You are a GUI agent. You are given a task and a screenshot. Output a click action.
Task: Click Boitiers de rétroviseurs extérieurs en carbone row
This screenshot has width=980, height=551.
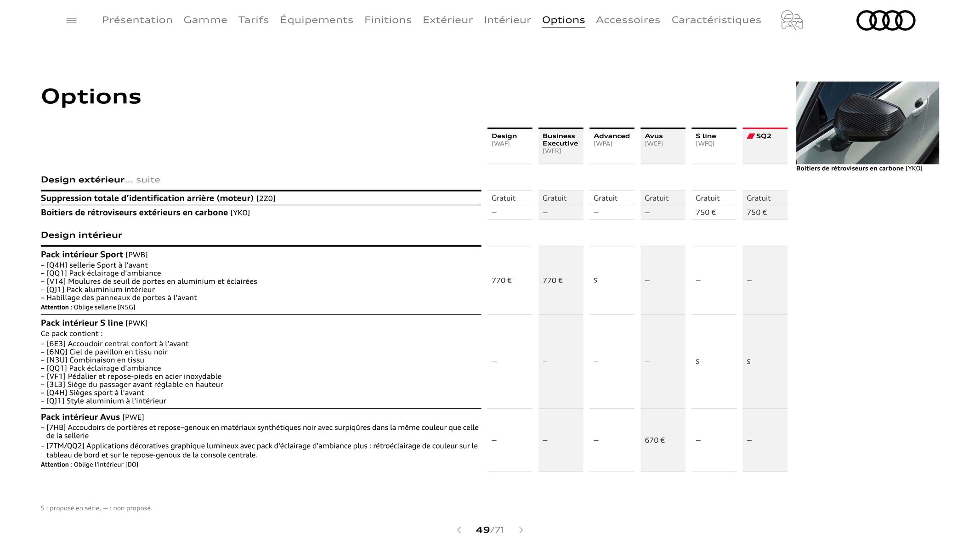(x=261, y=212)
